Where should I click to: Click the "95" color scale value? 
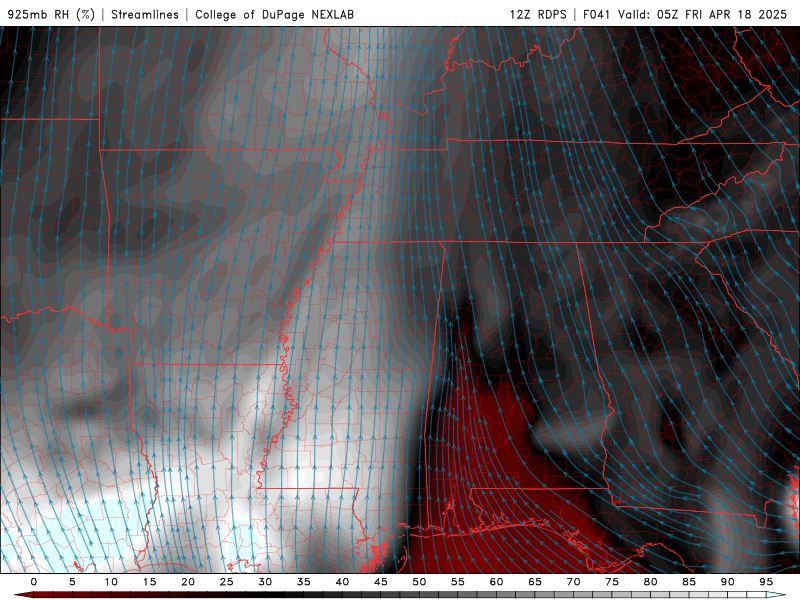[766, 582]
